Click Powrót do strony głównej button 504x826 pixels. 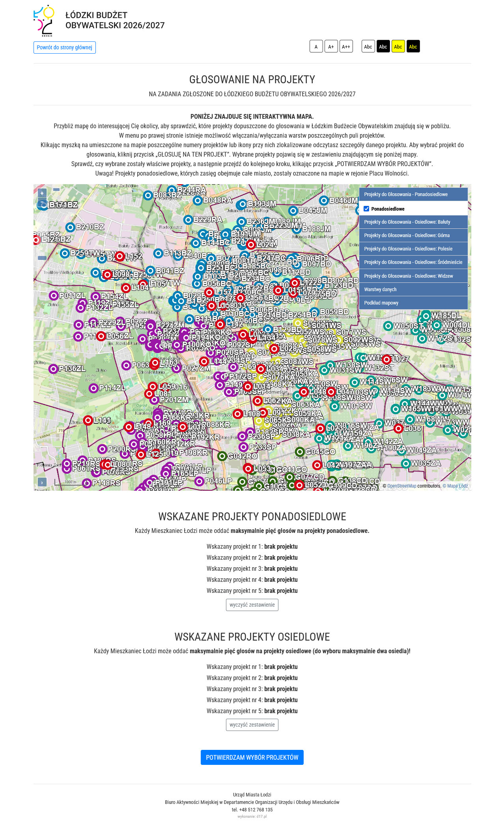[65, 47]
